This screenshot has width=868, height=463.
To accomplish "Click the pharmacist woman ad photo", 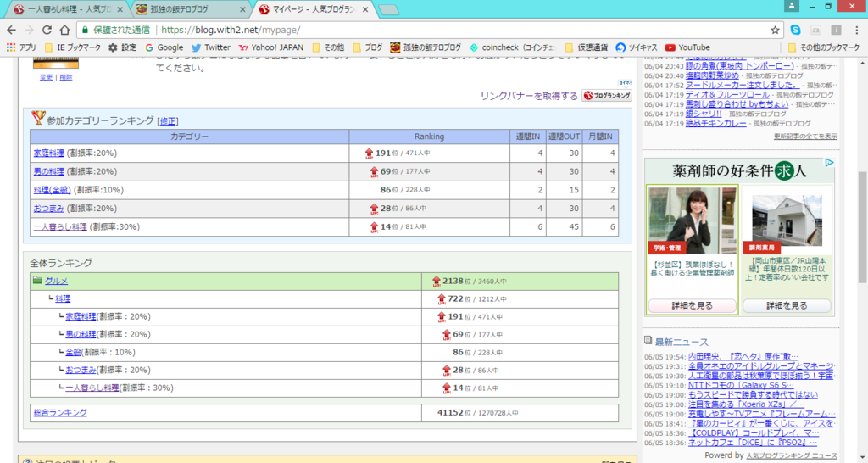I will click(x=692, y=220).
